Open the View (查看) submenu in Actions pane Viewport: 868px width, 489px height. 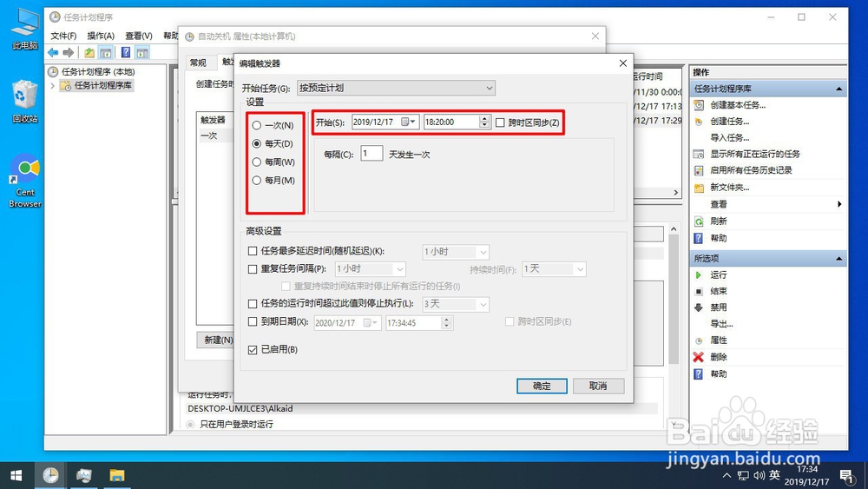pyautogui.click(x=768, y=204)
